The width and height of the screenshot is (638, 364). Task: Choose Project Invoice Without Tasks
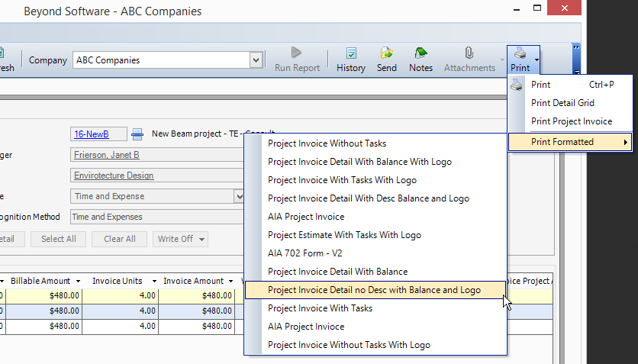pos(375,143)
